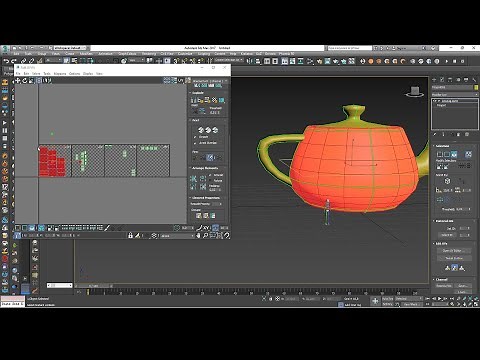Viewport: 480px width, 360px height.
Task: Collapse the Peel rollout in Edit UVWs
Action: pos(195,120)
